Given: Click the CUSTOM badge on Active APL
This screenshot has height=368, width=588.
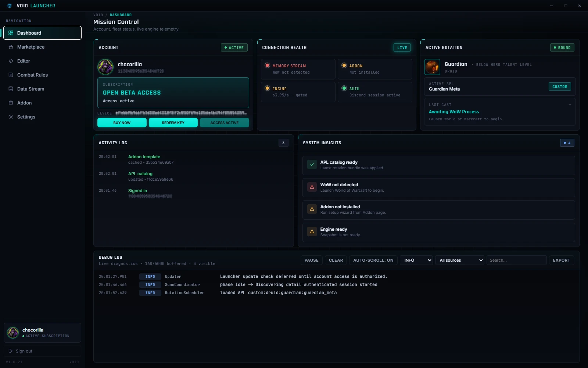Looking at the screenshot, I should click(560, 86).
